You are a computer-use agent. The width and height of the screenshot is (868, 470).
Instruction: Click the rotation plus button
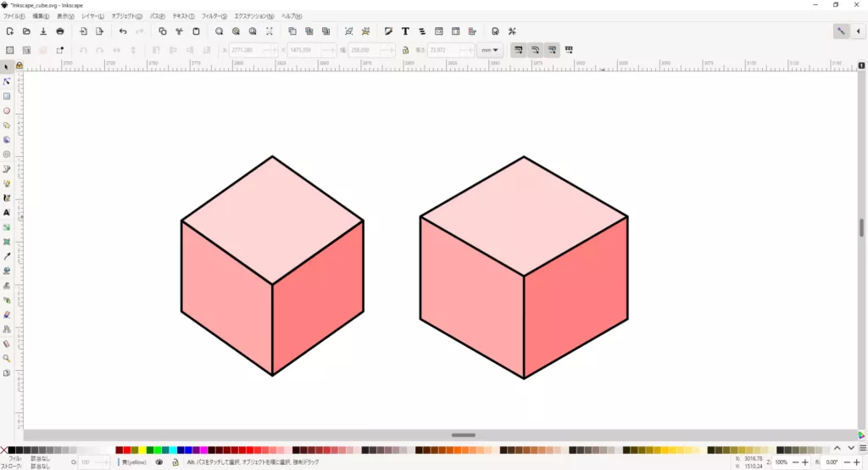tap(856, 462)
